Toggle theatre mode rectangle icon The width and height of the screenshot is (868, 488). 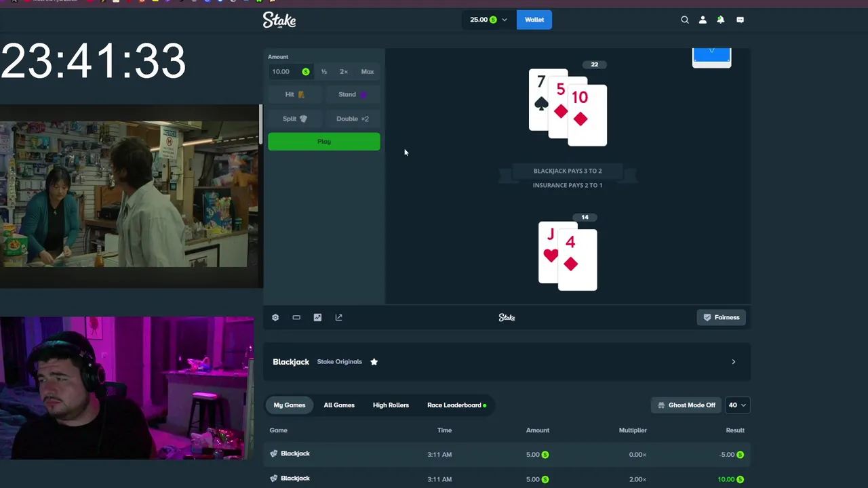coord(296,317)
